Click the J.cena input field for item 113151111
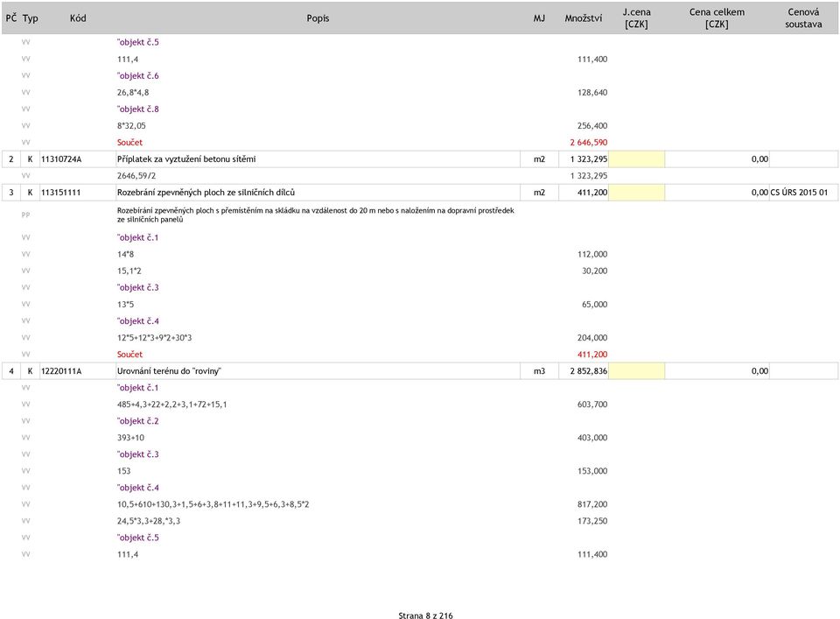 pos(636,193)
